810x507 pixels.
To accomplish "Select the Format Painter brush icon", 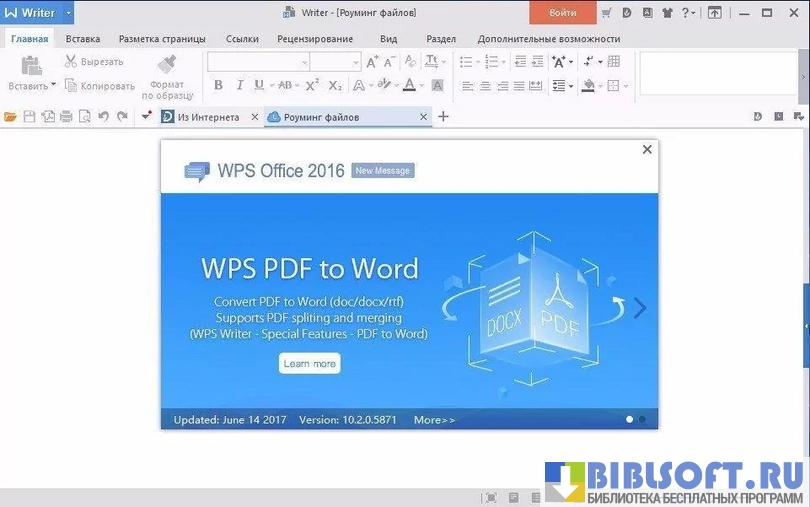I will [167, 65].
